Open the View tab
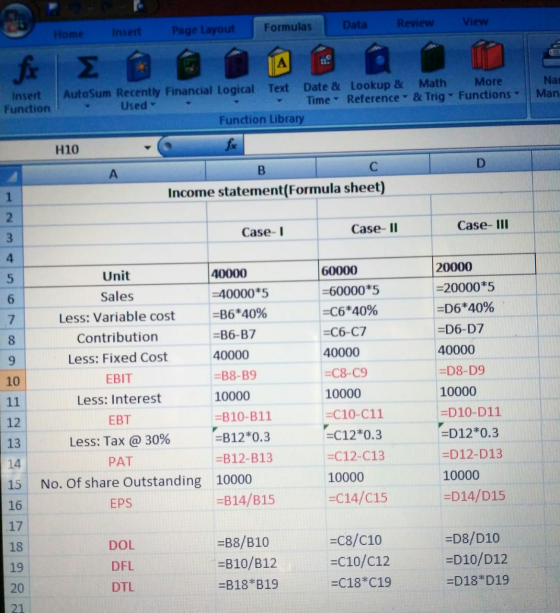The image size is (560, 613). [x=476, y=21]
